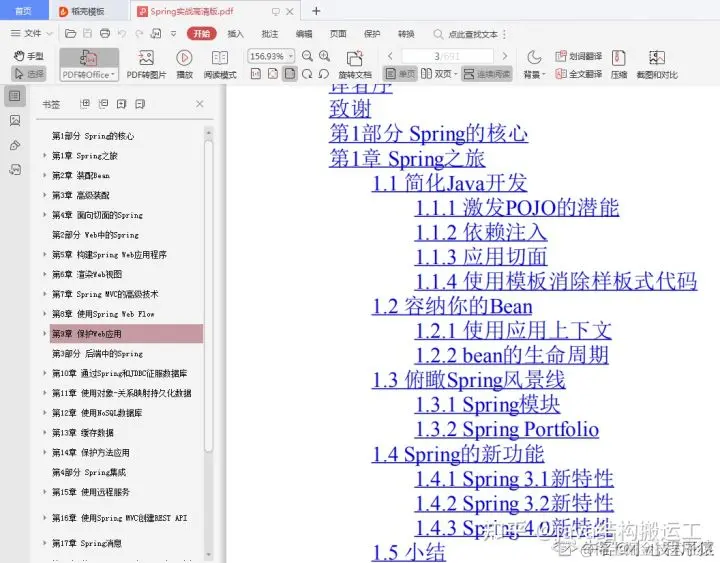The height and width of the screenshot is (563, 720).
Task: Open link 1.1 简化Java开发
Action: tap(449, 183)
